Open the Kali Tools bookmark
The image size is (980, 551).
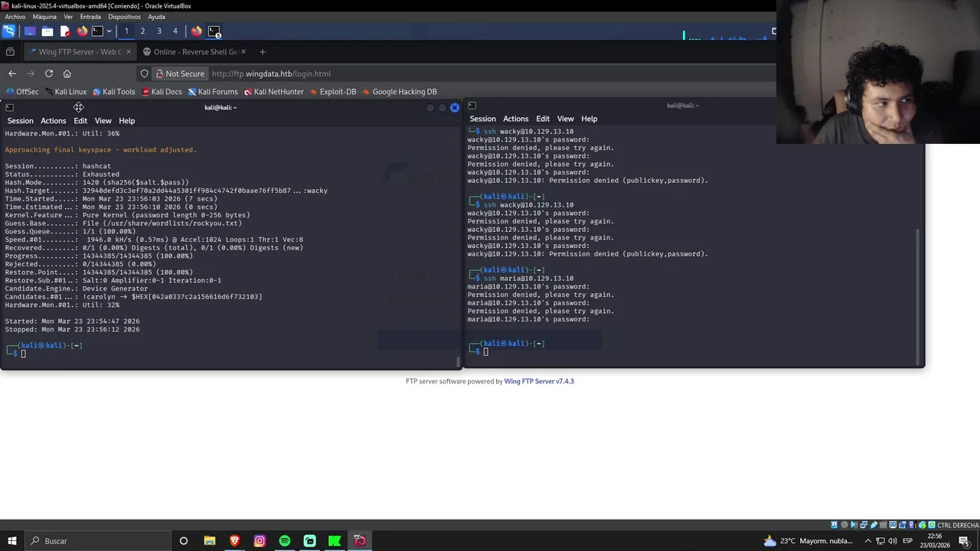pyautogui.click(x=113, y=92)
